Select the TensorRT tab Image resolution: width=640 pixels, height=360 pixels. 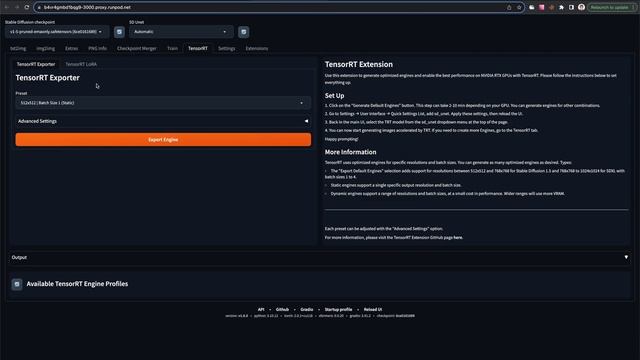[x=198, y=49]
